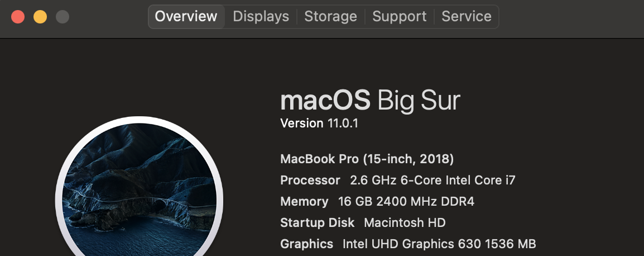The width and height of the screenshot is (644, 256).
Task: Click the 2.6 GHz 6-Core Intel Core i7 value
Action: 432,181
